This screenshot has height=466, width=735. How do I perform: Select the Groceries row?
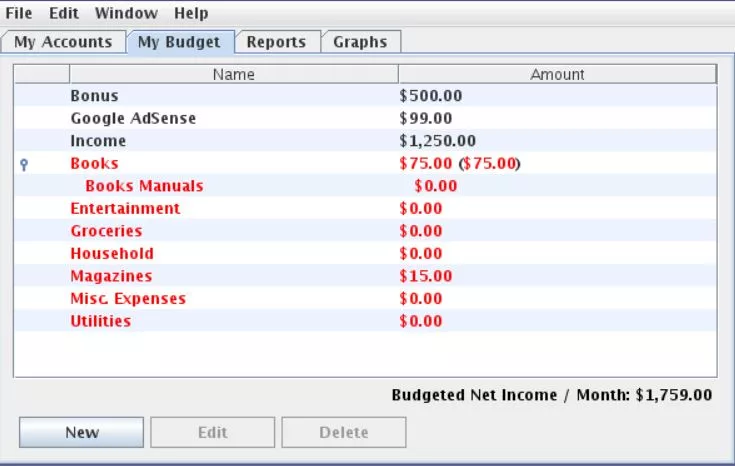click(x=366, y=231)
